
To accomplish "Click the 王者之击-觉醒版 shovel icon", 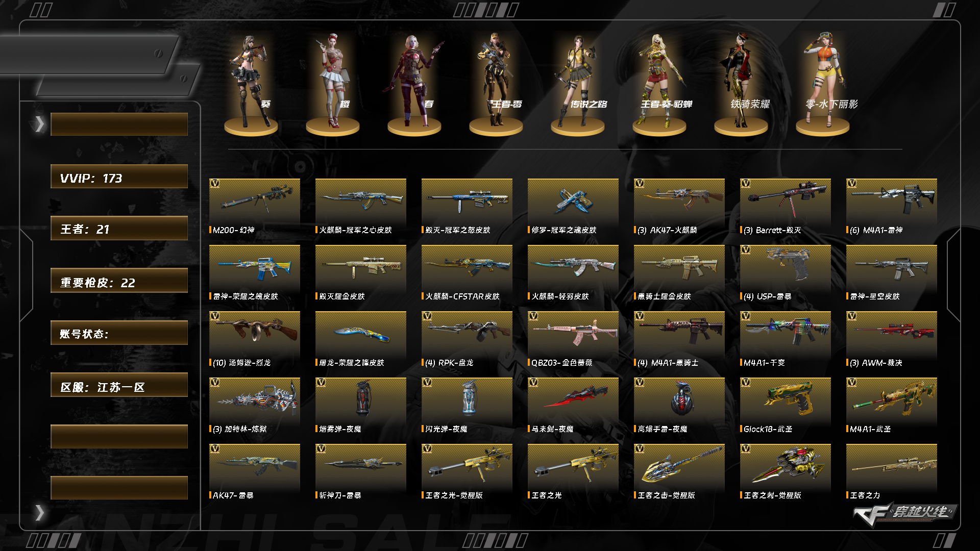I will 679,465.
